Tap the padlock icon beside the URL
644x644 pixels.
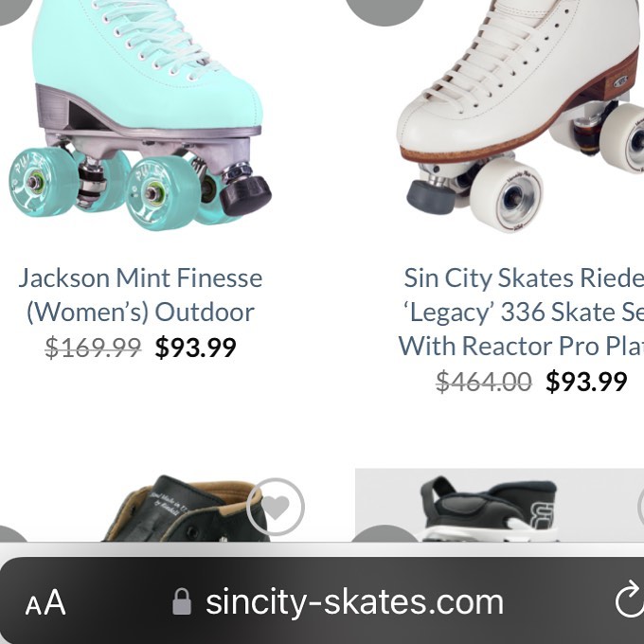(182, 602)
